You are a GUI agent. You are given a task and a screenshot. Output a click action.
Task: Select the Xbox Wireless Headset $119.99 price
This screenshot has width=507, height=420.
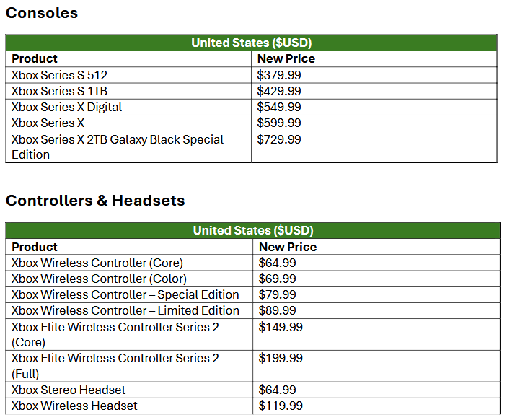click(x=281, y=406)
